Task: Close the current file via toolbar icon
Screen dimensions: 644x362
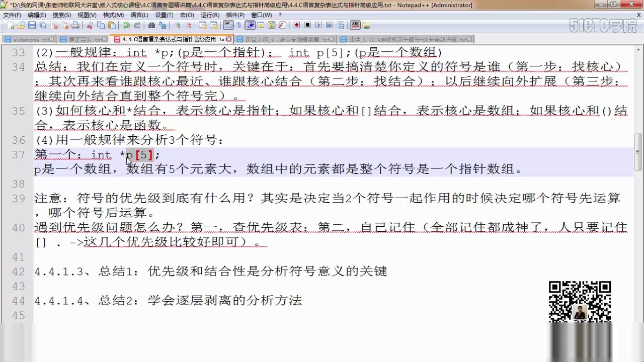Action: coord(53,25)
